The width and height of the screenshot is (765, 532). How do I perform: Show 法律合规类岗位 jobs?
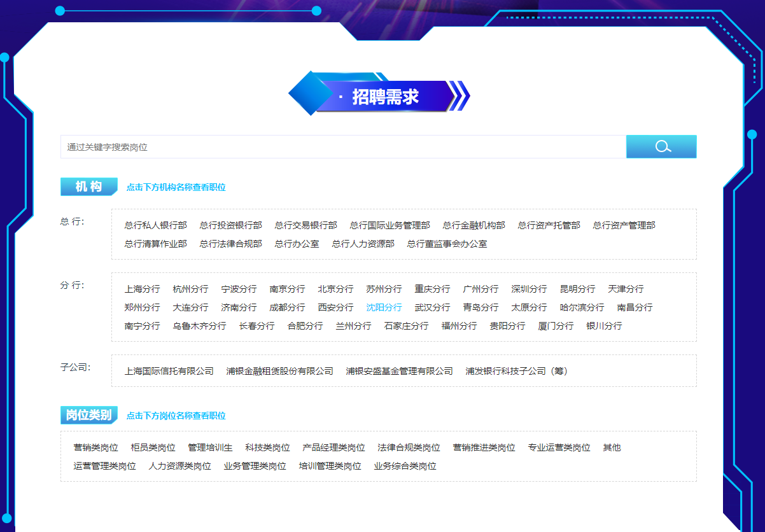tap(409, 448)
